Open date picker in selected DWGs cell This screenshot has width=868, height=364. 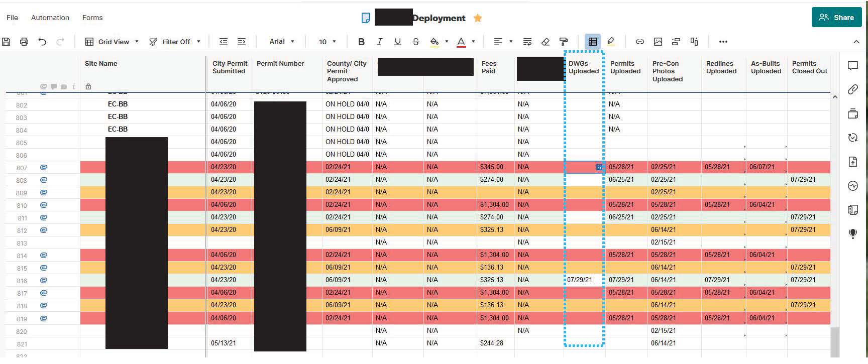click(x=599, y=167)
